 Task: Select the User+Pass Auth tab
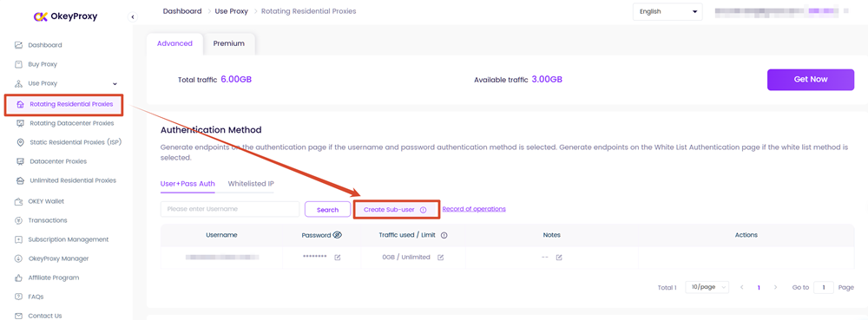[187, 184]
